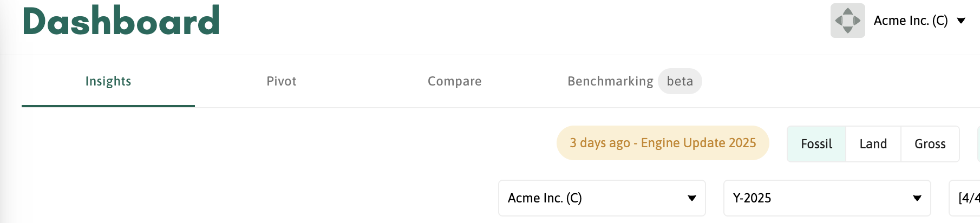Enable the Gross emissions option
The width and height of the screenshot is (980, 223).
930,144
